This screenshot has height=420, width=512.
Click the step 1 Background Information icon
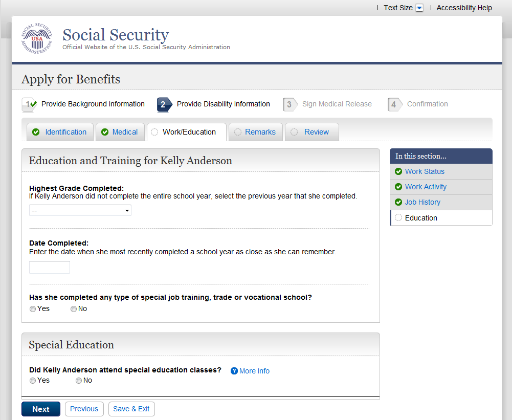(29, 104)
